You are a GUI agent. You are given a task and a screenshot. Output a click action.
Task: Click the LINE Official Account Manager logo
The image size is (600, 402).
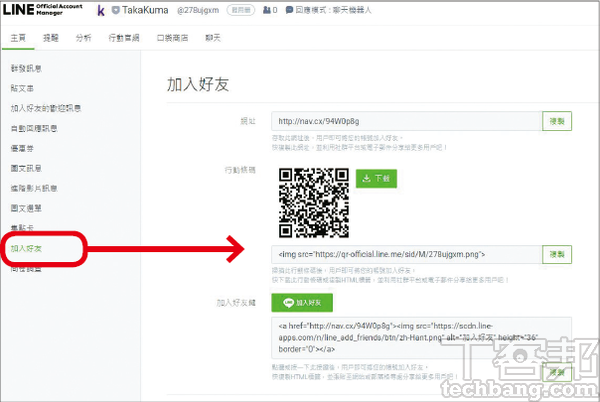tap(42, 10)
